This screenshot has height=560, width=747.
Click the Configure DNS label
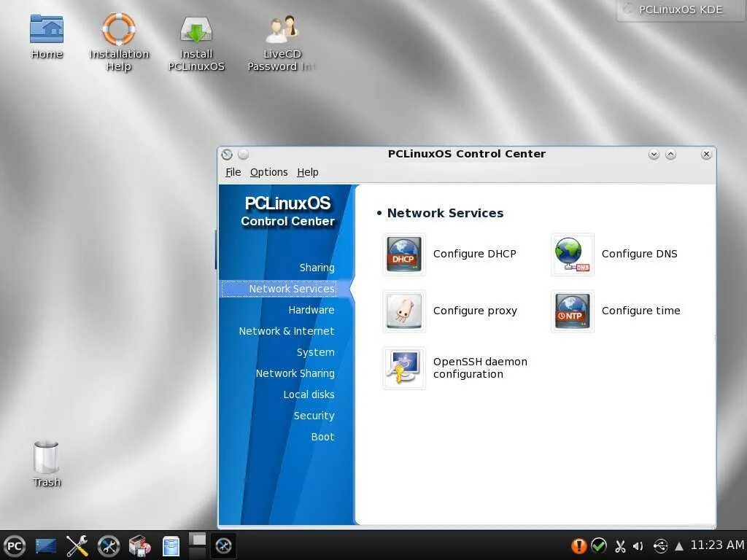coord(639,254)
